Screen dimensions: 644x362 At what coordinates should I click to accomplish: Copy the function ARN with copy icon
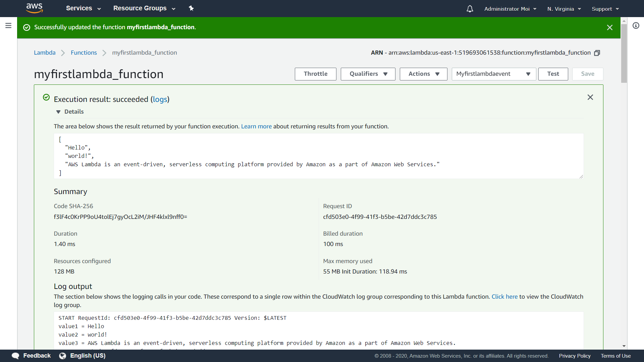click(x=597, y=53)
